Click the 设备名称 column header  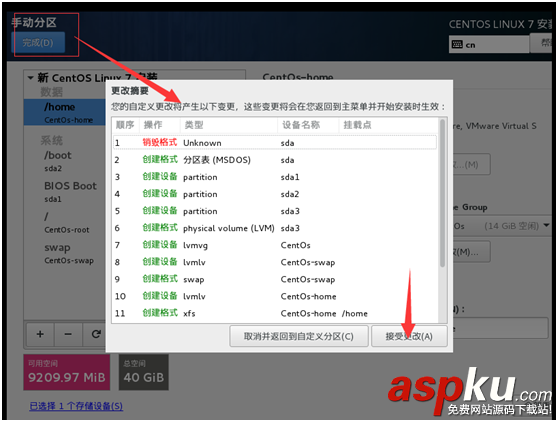pos(308,125)
